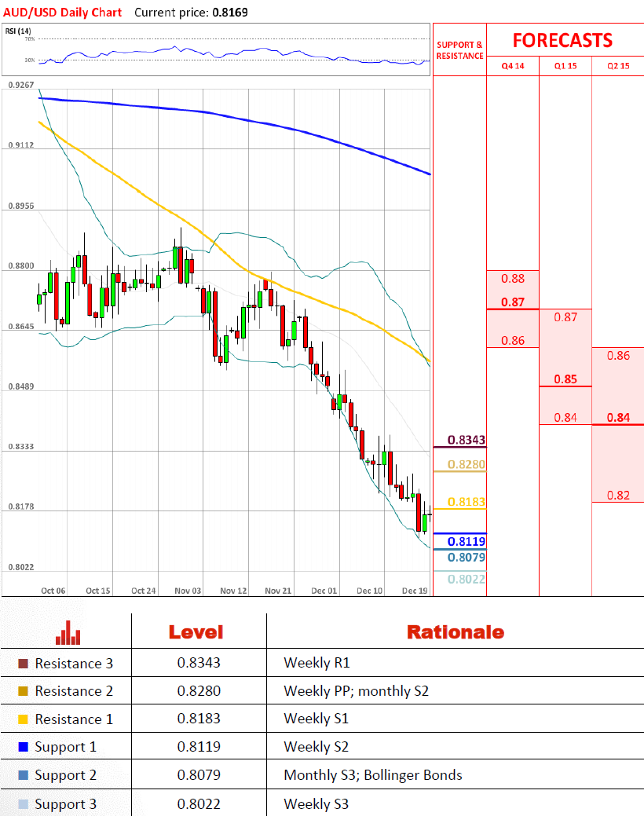Click the Rationale column header

[x=455, y=632]
